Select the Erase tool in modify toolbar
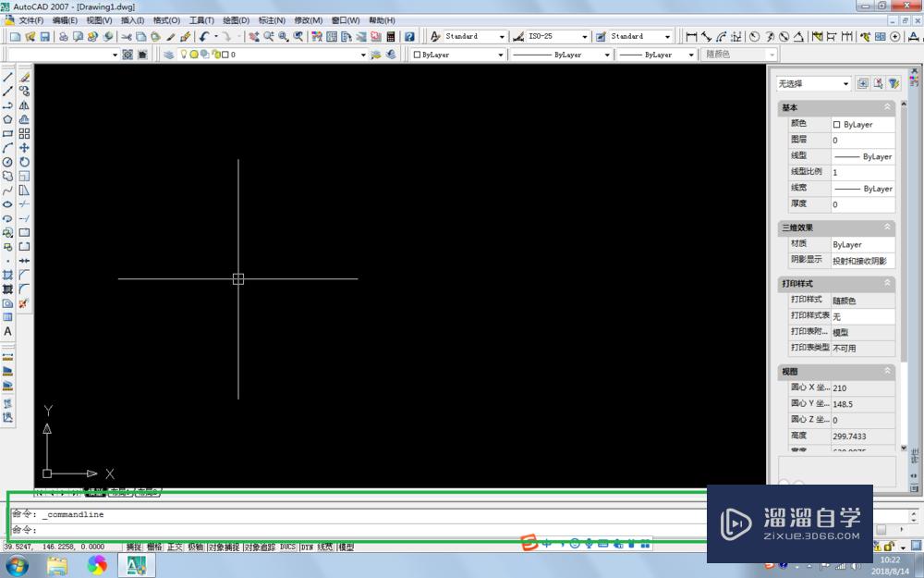Screen dimensions: 924x578 [25, 78]
